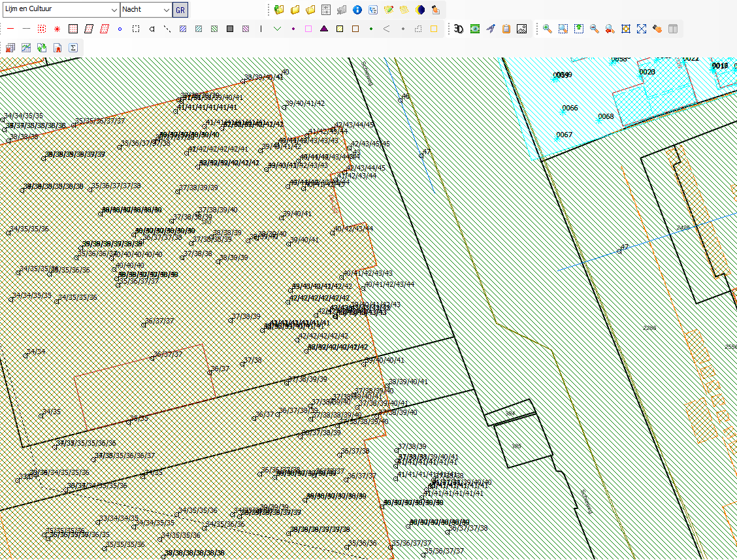Click the blue information icon
Screen dimensions: 737x560
(357, 10)
